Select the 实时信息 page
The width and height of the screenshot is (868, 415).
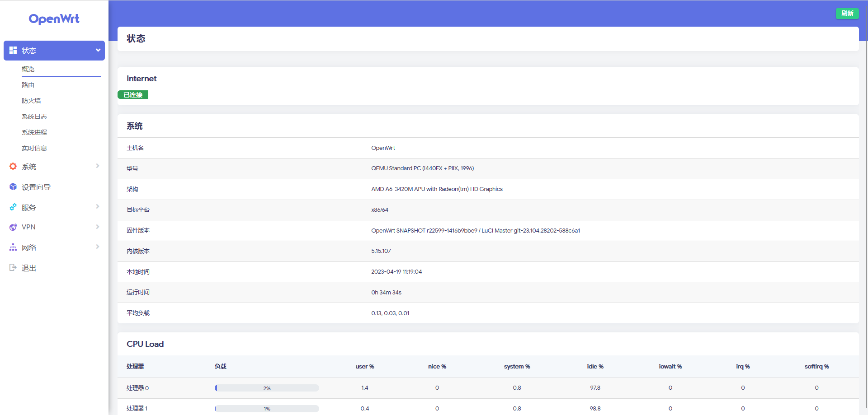point(34,148)
